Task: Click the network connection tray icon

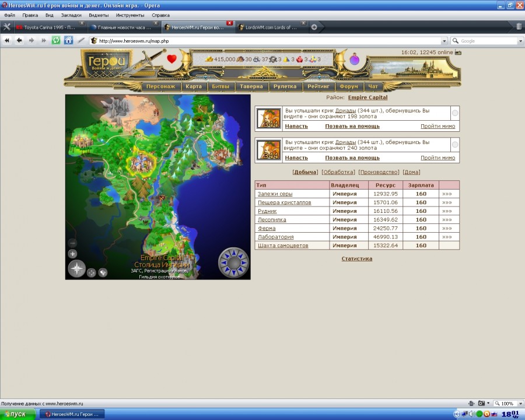Action: pos(465,414)
